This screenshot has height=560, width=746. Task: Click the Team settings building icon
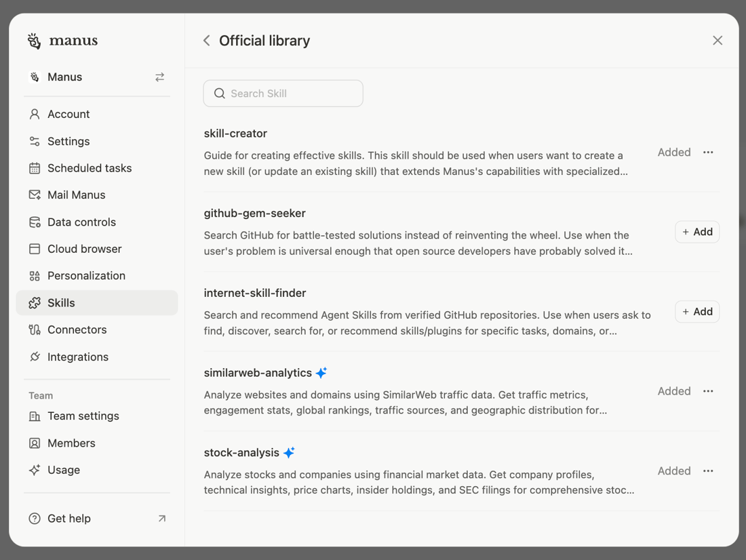[35, 416]
